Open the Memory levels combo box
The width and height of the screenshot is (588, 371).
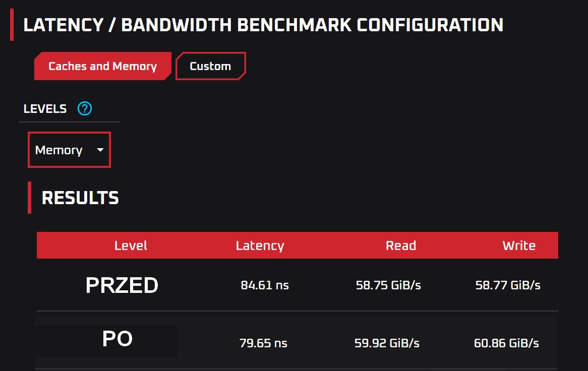[x=70, y=150]
